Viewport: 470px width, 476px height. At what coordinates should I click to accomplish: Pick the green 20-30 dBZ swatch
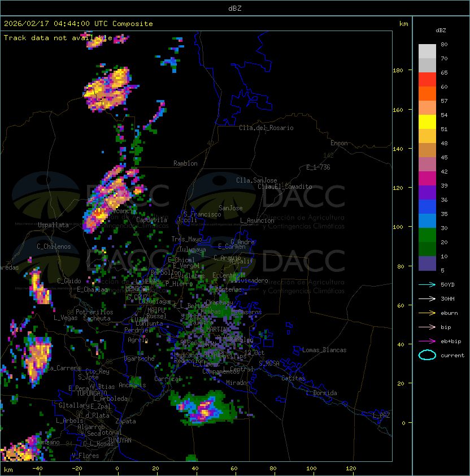[x=427, y=235]
